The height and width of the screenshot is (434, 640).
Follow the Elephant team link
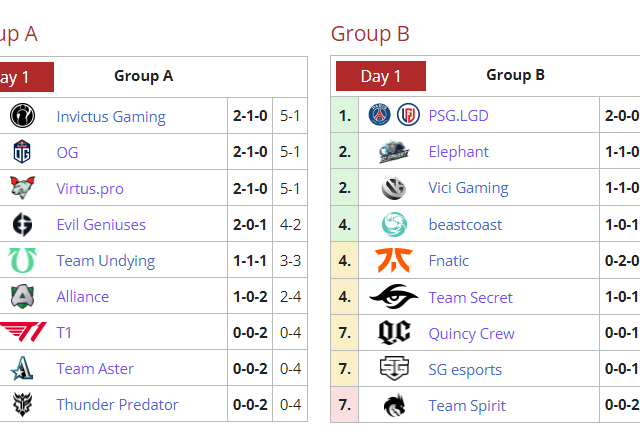tap(458, 151)
